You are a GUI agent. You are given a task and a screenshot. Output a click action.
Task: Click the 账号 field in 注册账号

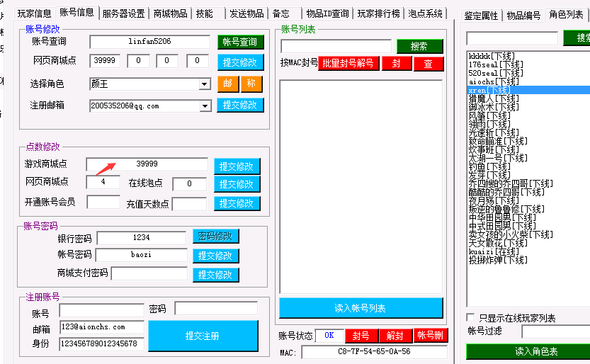(x=101, y=310)
